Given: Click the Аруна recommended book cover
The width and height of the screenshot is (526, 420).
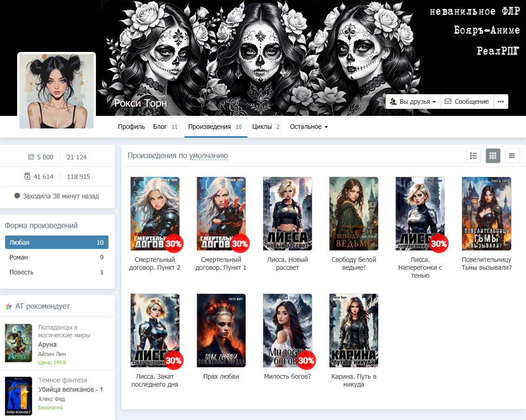Looking at the screenshot, I should (x=19, y=343).
